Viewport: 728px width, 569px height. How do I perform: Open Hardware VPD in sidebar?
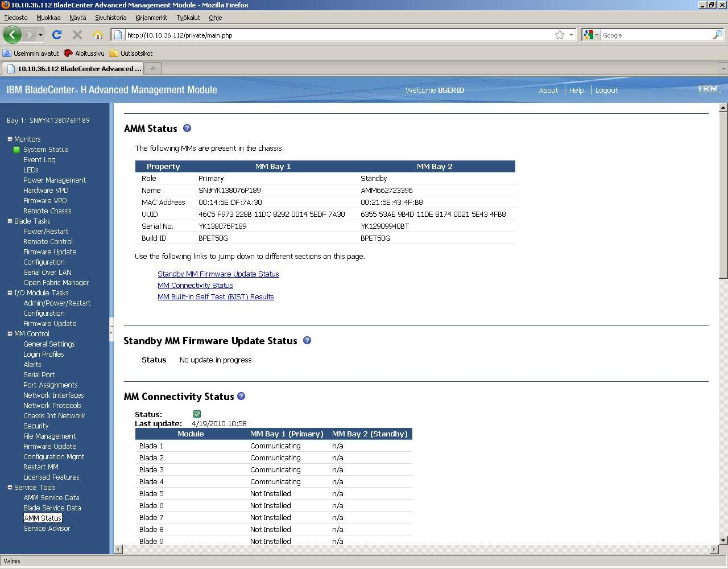pyautogui.click(x=45, y=191)
